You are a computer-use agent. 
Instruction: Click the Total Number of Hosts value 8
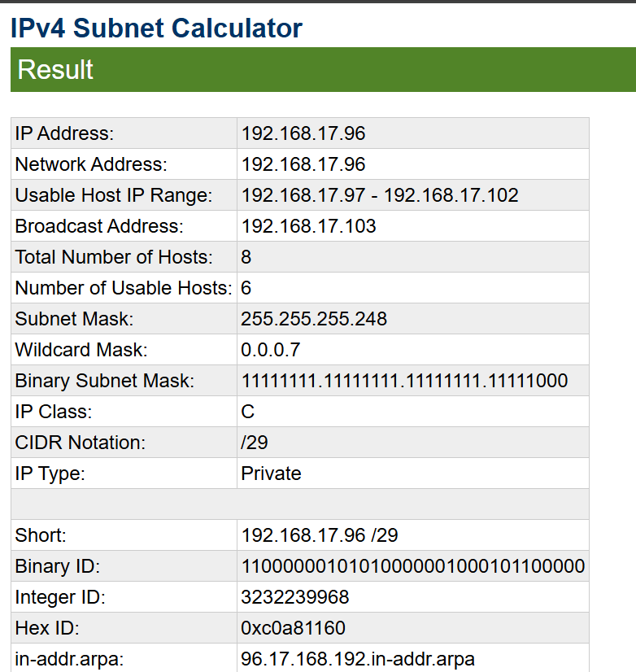tap(246, 257)
